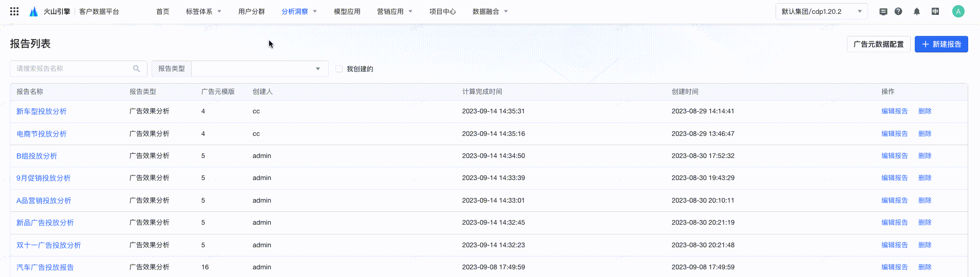Open the 数据融合 menu
Image resolution: width=980 pixels, height=277 pixels.
[490, 11]
